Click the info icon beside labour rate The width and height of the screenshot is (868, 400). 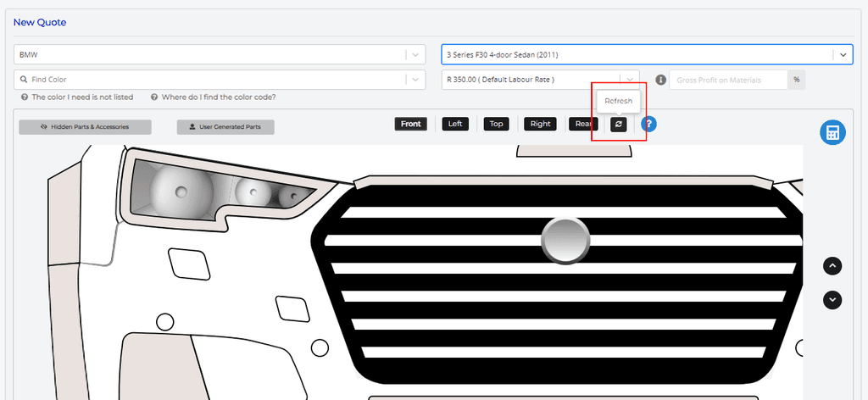coord(660,80)
